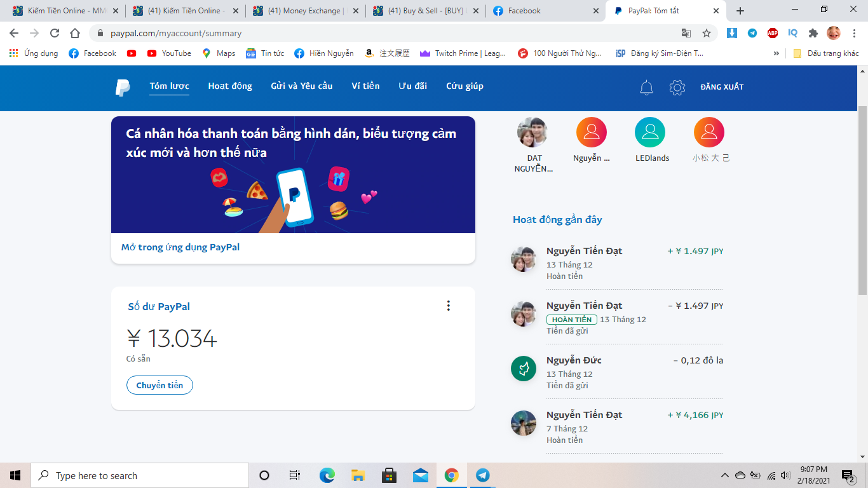The width and height of the screenshot is (868, 488).
Task: Open the Số dư PayPal link
Action: click(159, 307)
